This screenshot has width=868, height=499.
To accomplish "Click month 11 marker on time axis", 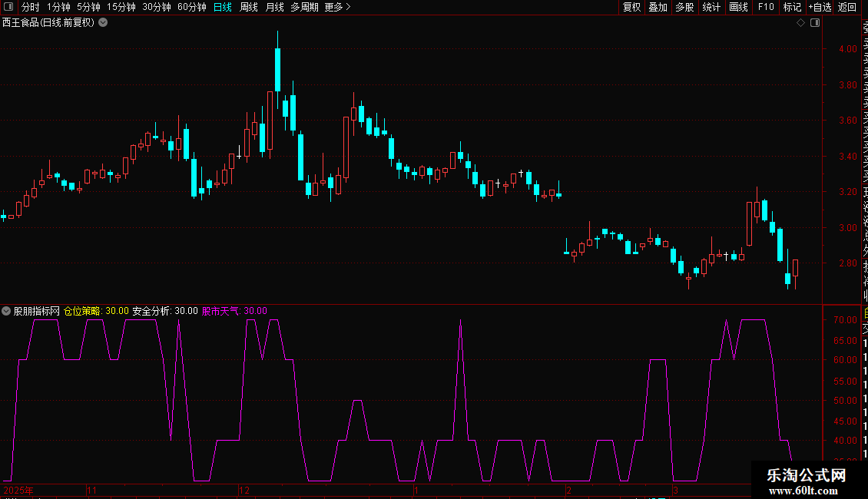I will (92, 490).
